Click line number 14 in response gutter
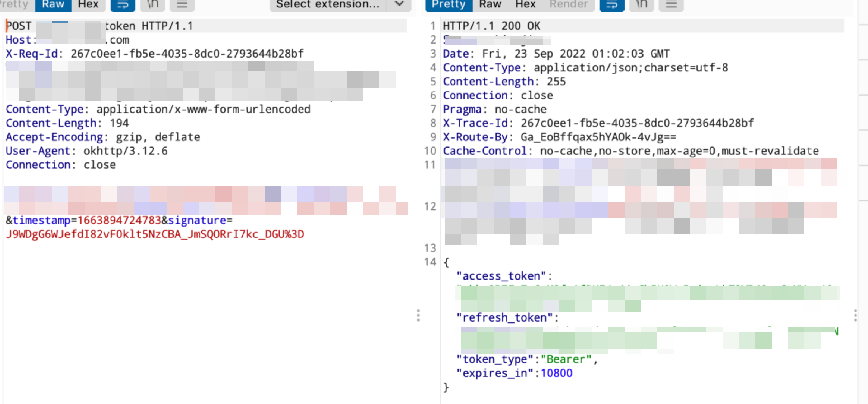 click(430, 262)
